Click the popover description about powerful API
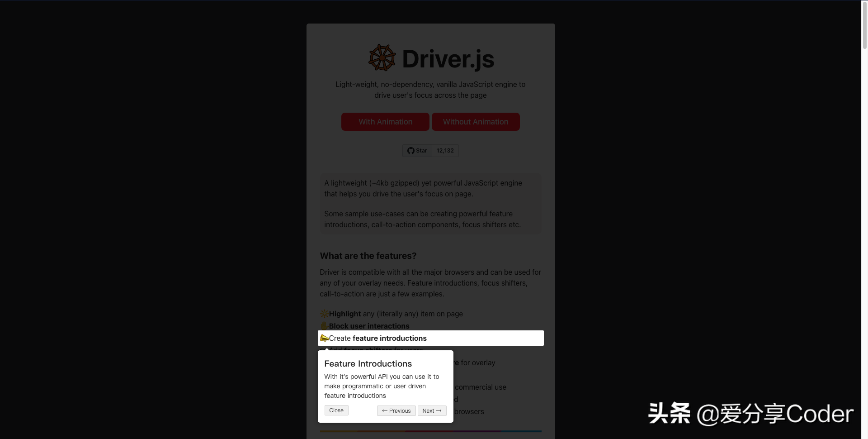Image resolution: width=868 pixels, height=439 pixels. [382, 386]
